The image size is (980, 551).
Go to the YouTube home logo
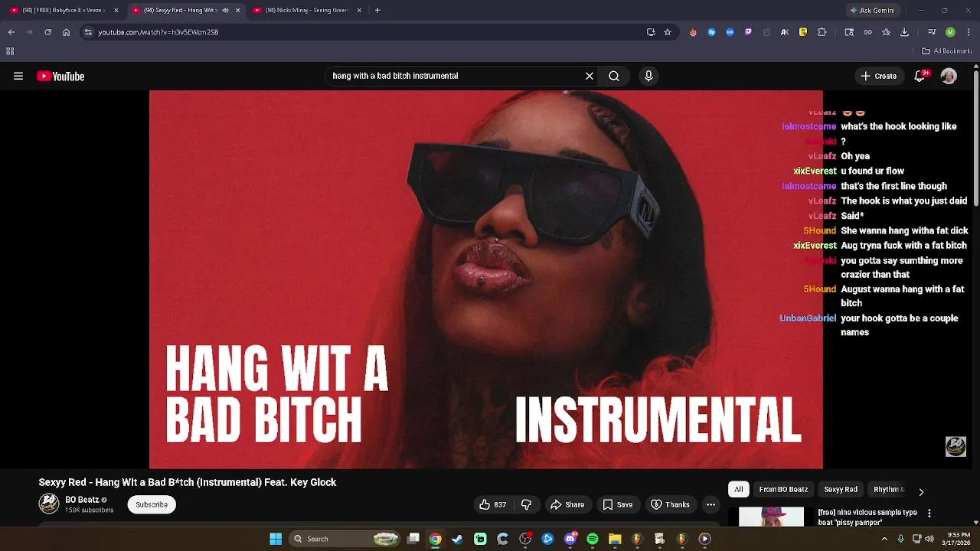(x=60, y=76)
